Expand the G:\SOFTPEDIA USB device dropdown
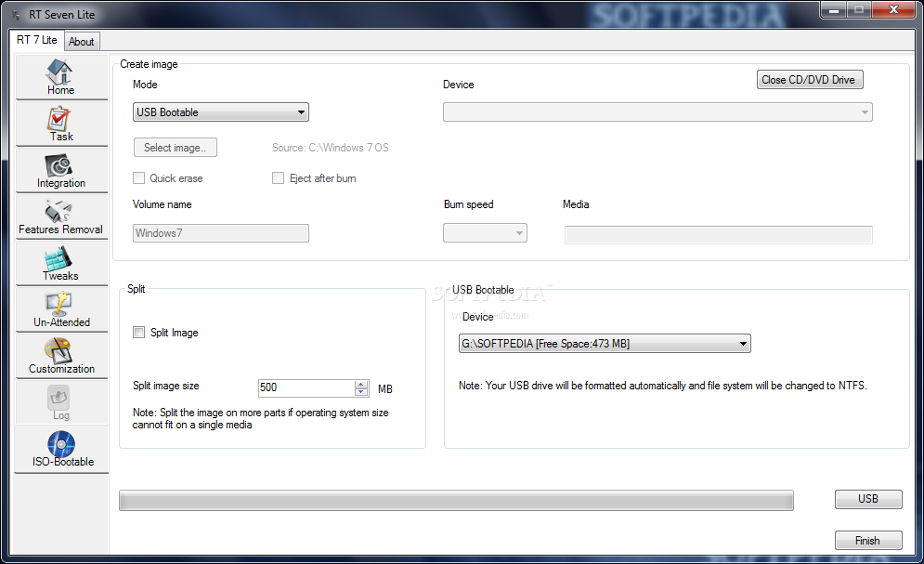Screen dimensions: 924x564 click(x=605, y=344)
